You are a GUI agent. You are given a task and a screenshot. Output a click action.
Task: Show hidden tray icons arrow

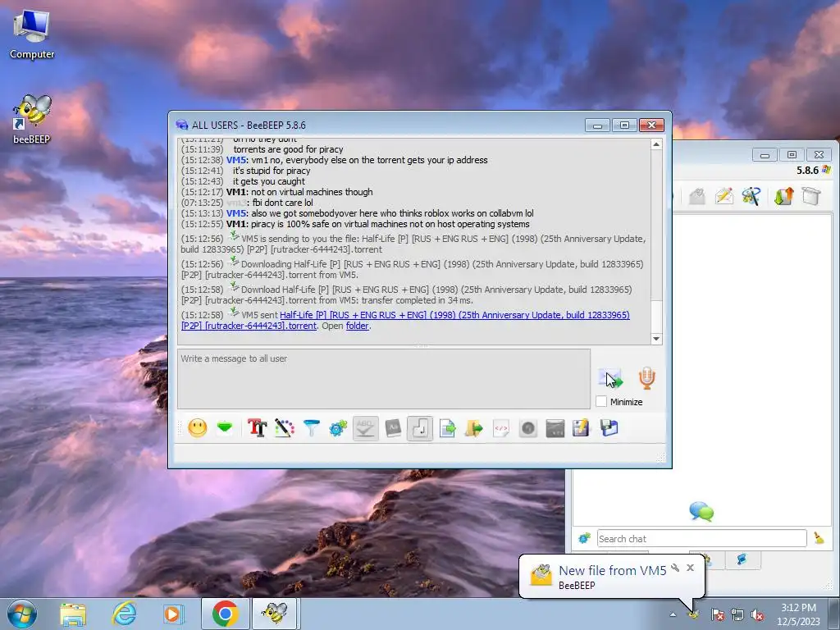[673, 614]
